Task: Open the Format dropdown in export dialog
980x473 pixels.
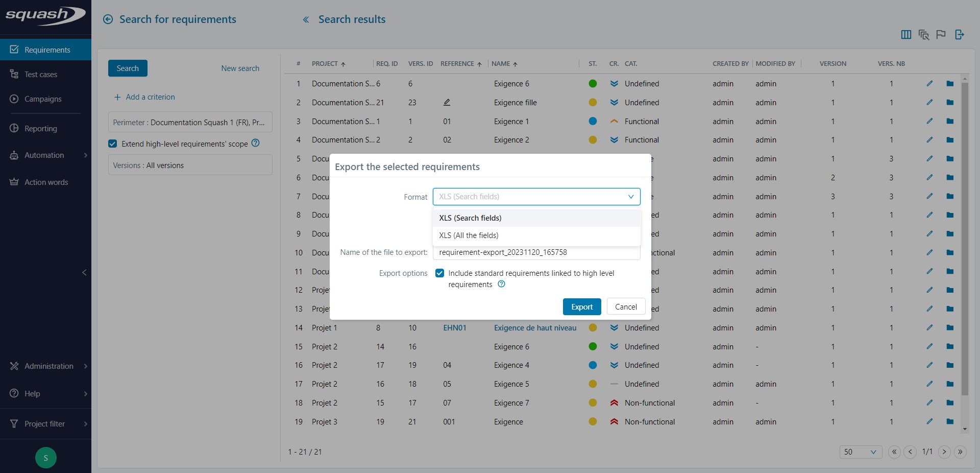Action: (x=536, y=197)
